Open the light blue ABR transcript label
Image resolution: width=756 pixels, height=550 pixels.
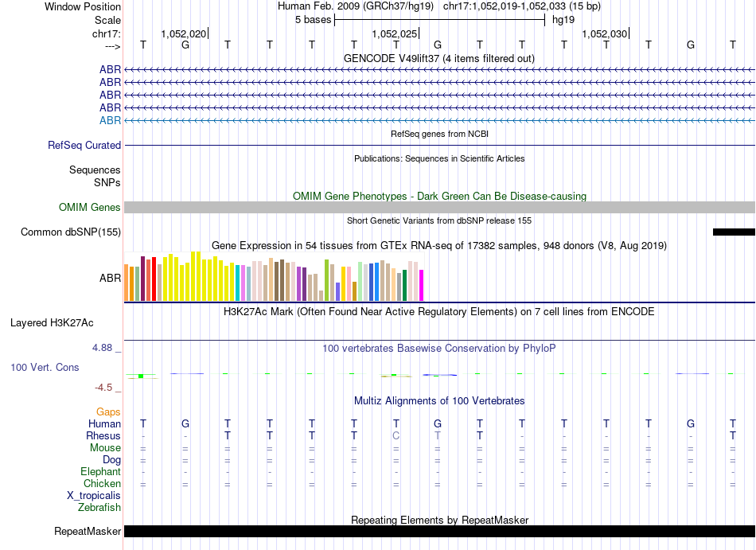(110, 120)
